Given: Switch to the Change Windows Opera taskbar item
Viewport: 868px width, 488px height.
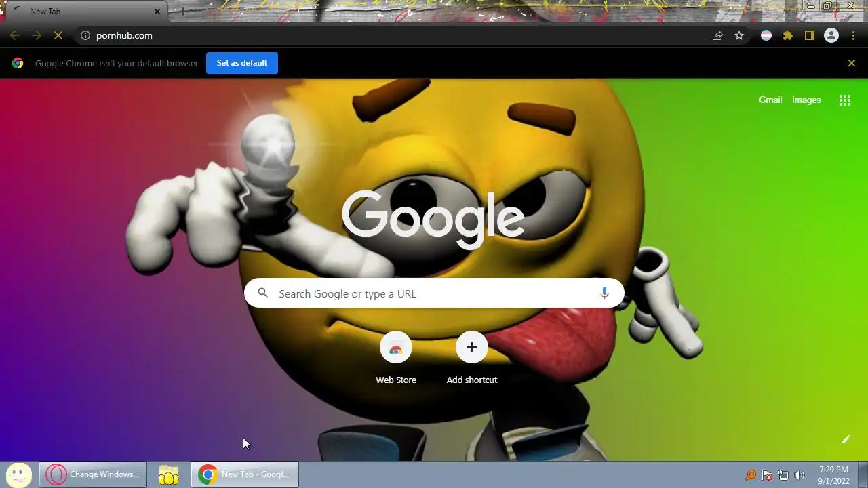Looking at the screenshot, I should tap(93, 474).
